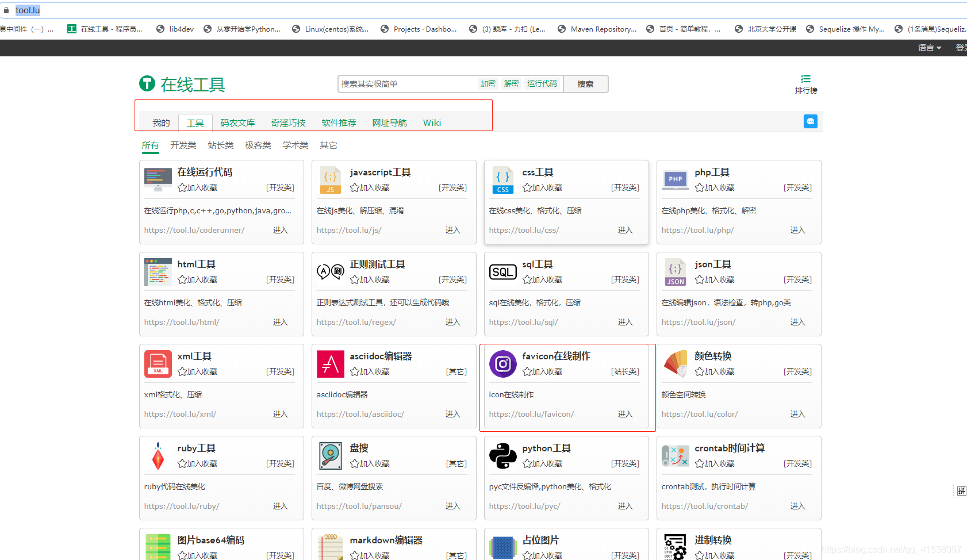Click the 运行代码 quick link in search bar
This screenshot has height=560, width=967.
coord(542,84)
